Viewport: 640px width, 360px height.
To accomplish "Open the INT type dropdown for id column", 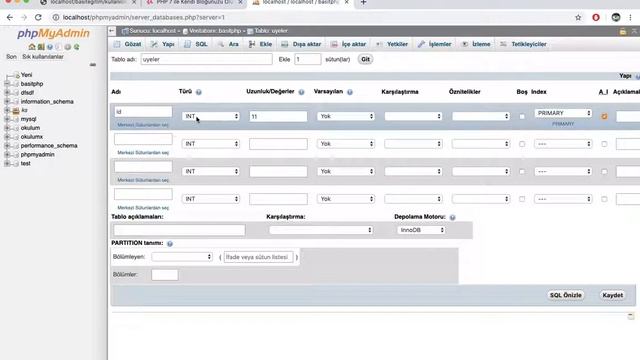I will 211,116.
